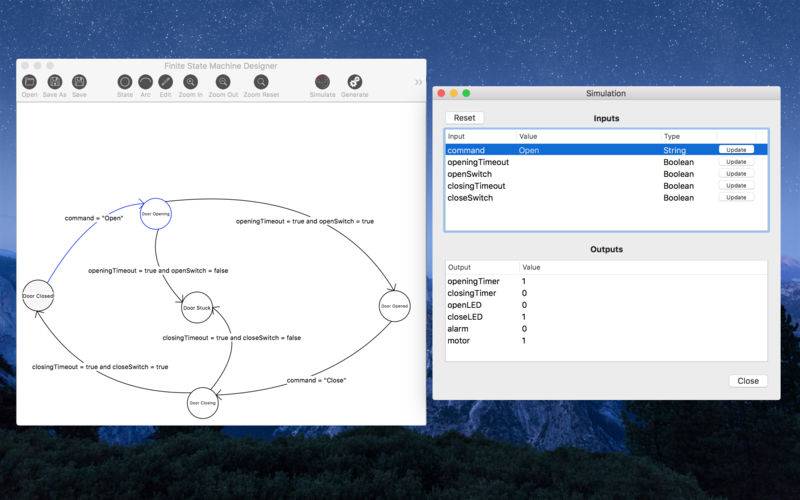Screen dimensions: 800x500
Task: Click Update button for command input
Action: (736, 150)
